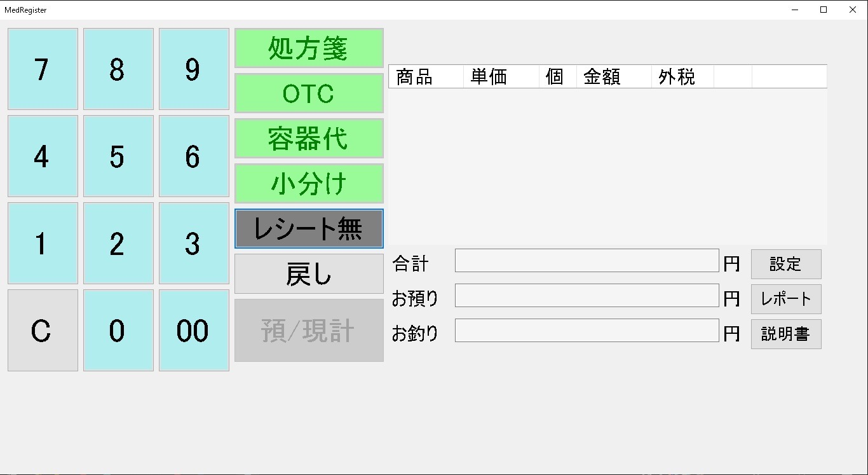Image resolution: width=868 pixels, height=475 pixels.
Task: Toggle the レシート無 no-receipt button
Action: tap(309, 228)
